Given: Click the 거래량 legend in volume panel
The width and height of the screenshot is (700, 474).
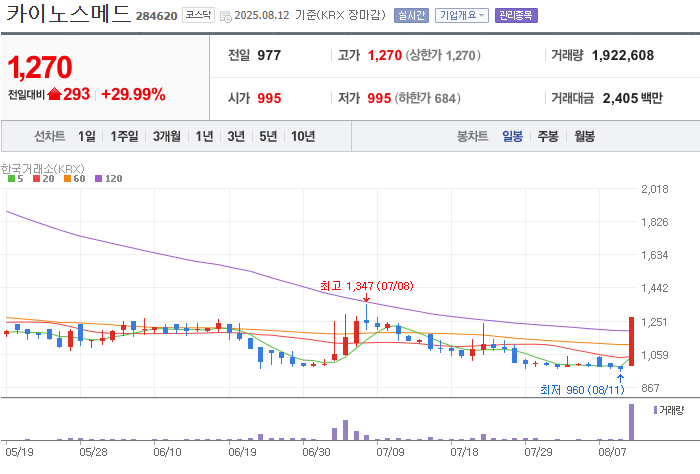Looking at the screenshot, I should coord(669,410).
